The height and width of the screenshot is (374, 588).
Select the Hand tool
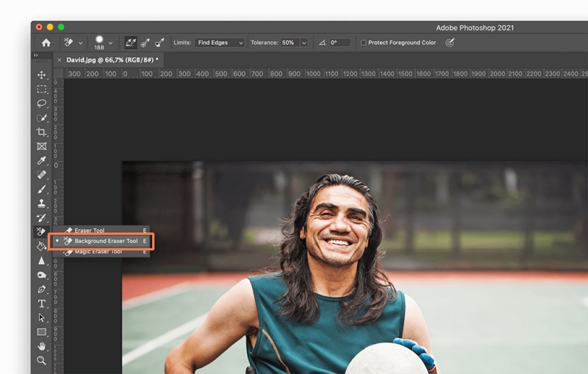coord(42,346)
